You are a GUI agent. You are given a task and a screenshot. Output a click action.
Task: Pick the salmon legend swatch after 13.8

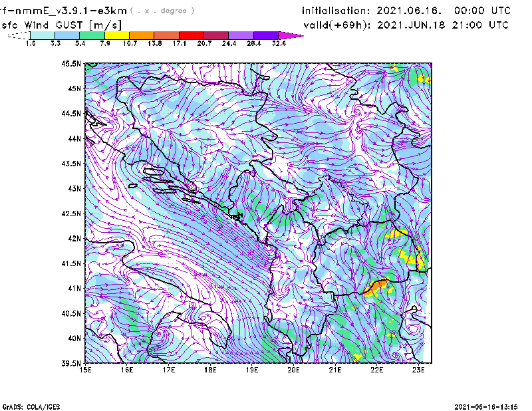click(x=167, y=35)
